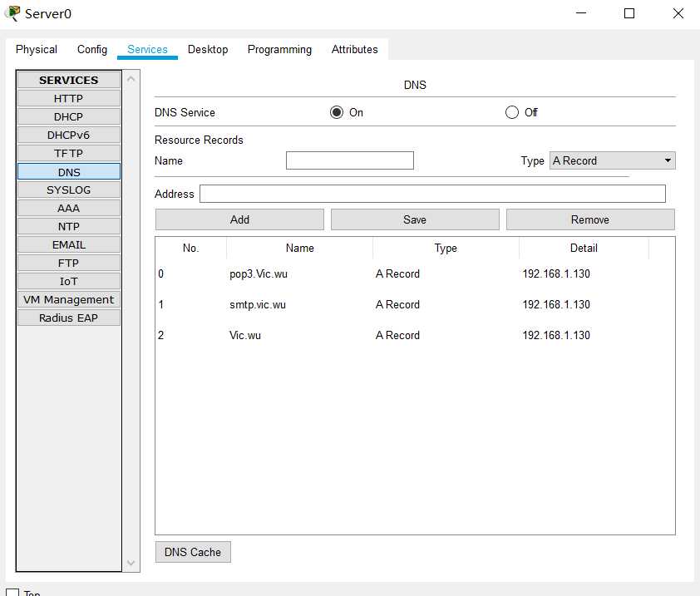Open the VM Management service
The image size is (700, 596).
[x=69, y=299]
